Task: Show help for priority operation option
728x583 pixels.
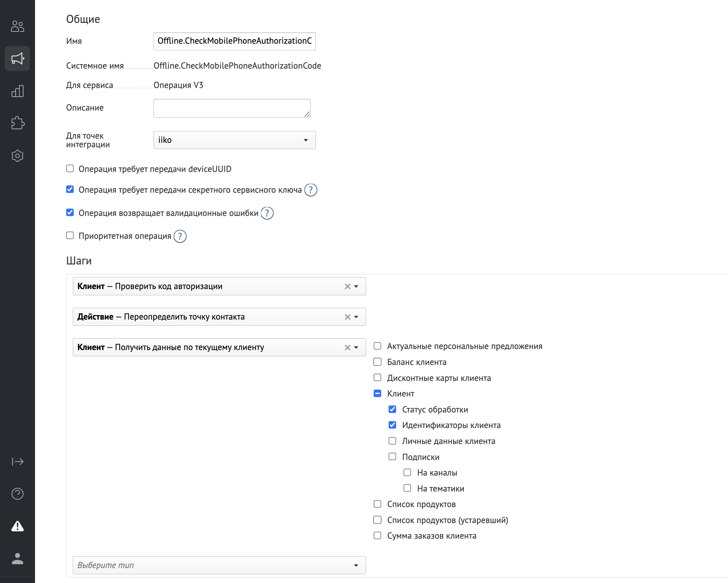Action: [x=180, y=236]
